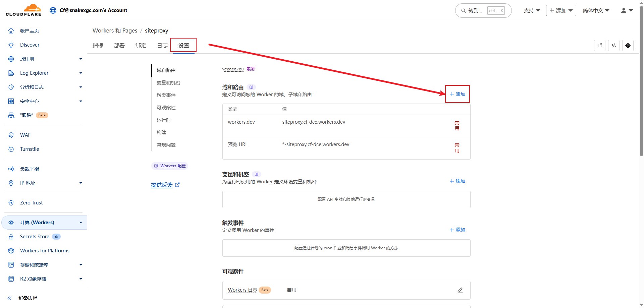644x308 pixels.
Task: Add a variable via 变量和机密 添加
Action: click(x=458, y=181)
